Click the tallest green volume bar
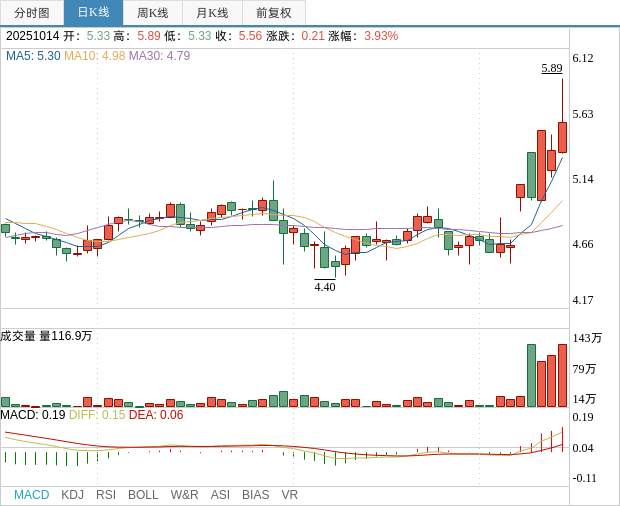Screen dimensions: 620x506 (x=531, y=375)
